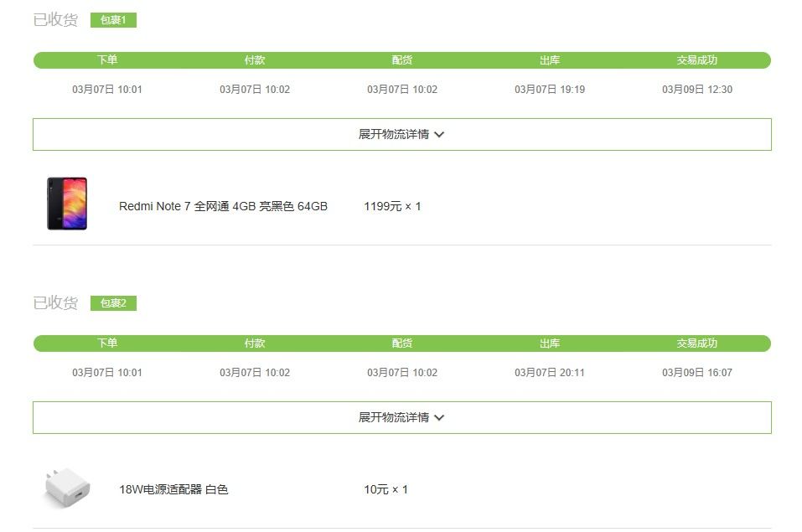The height and width of the screenshot is (532, 802).
Task: Click the 03月07日 20:11 shipping timestamp
Action: tap(550, 373)
